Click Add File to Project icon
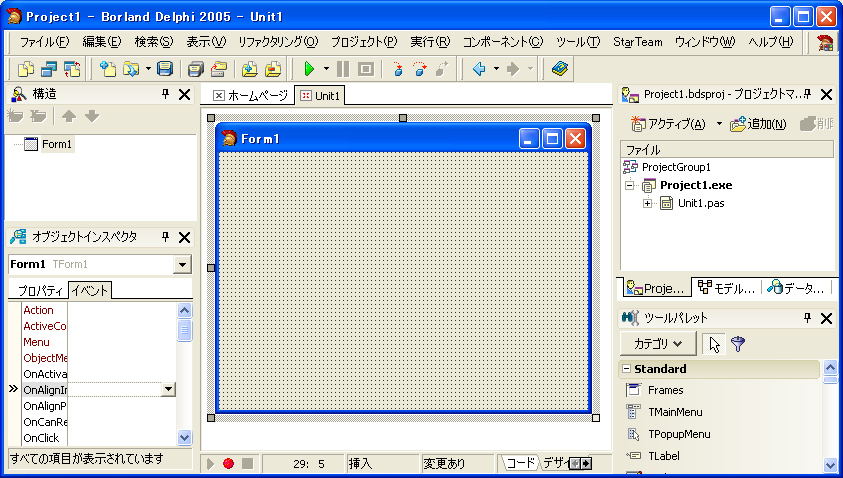 click(249, 69)
